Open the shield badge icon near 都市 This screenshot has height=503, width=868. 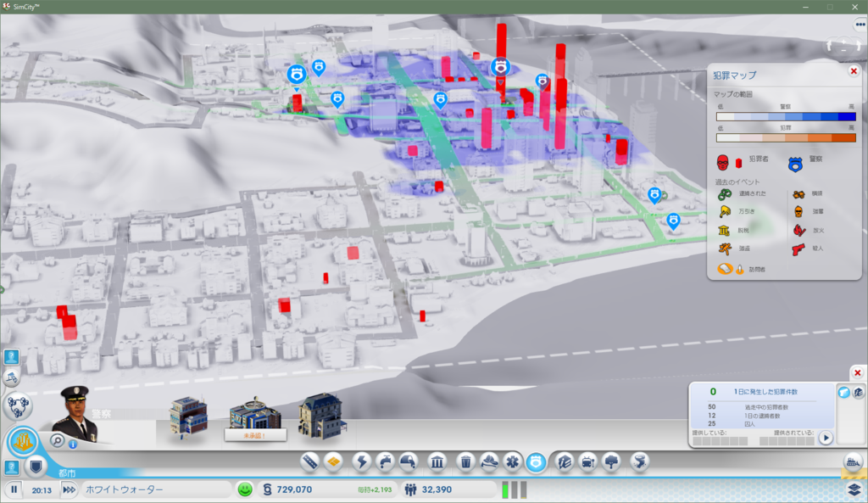pyautogui.click(x=36, y=467)
